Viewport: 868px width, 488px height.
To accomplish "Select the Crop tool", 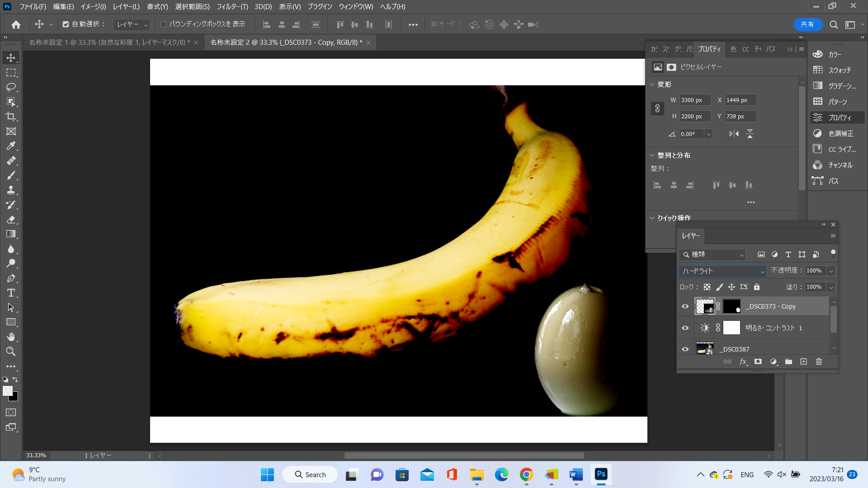I will [x=11, y=117].
